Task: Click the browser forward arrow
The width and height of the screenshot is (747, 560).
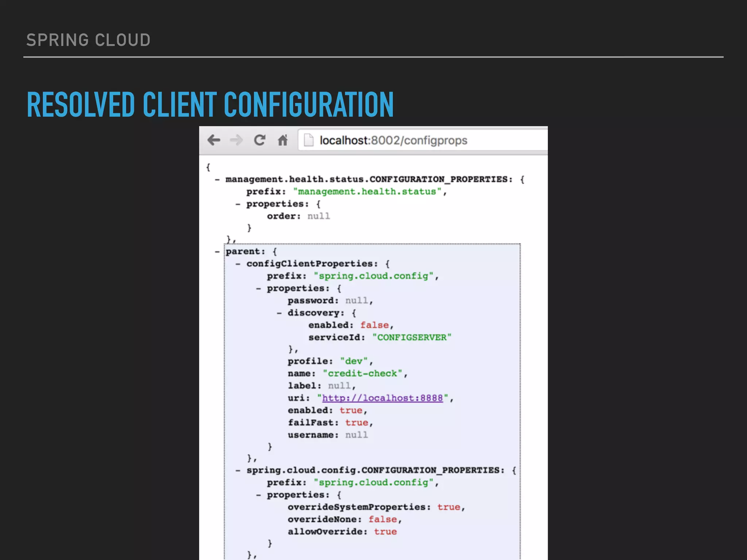Action: click(237, 140)
